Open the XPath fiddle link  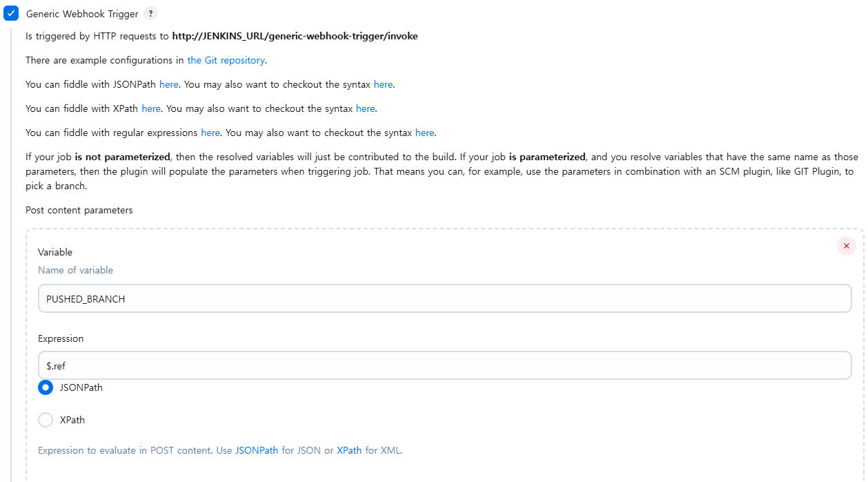pos(151,108)
